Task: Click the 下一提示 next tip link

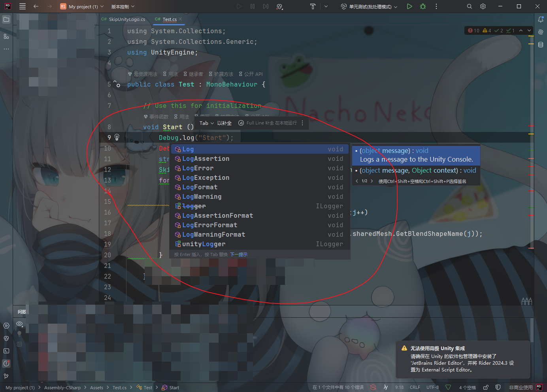Action: [x=239, y=254]
